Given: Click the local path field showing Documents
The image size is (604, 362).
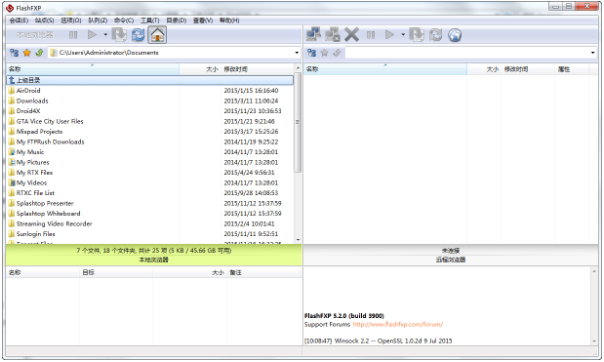Looking at the screenshot, I should pyautogui.click(x=171, y=53).
